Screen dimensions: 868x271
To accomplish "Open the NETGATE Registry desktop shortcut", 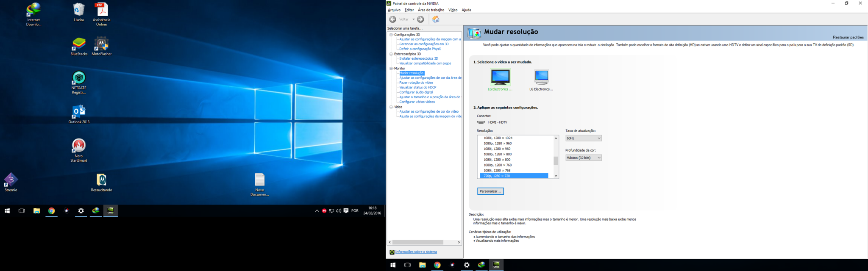I will [x=79, y=83].
